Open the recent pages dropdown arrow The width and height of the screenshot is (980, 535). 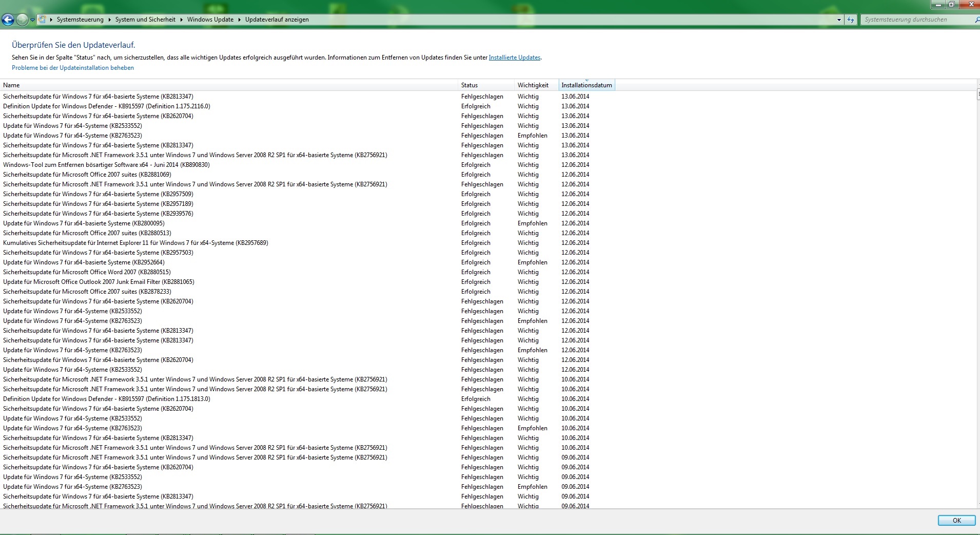[x=32, y=20]
